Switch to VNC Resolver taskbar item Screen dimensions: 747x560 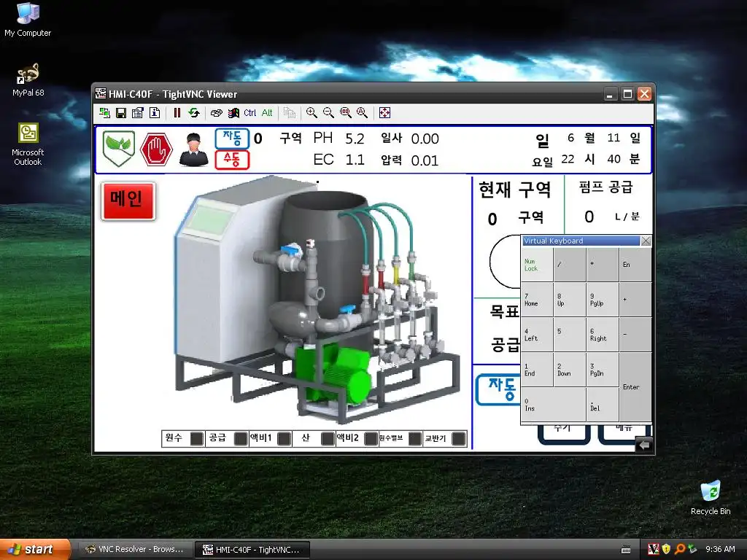coord(135,550)
